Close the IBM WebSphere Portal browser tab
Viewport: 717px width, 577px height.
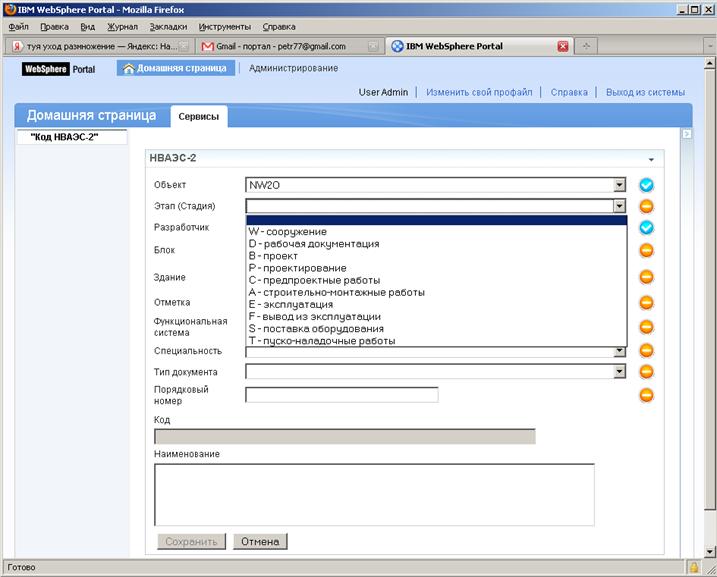pos(563,46)
